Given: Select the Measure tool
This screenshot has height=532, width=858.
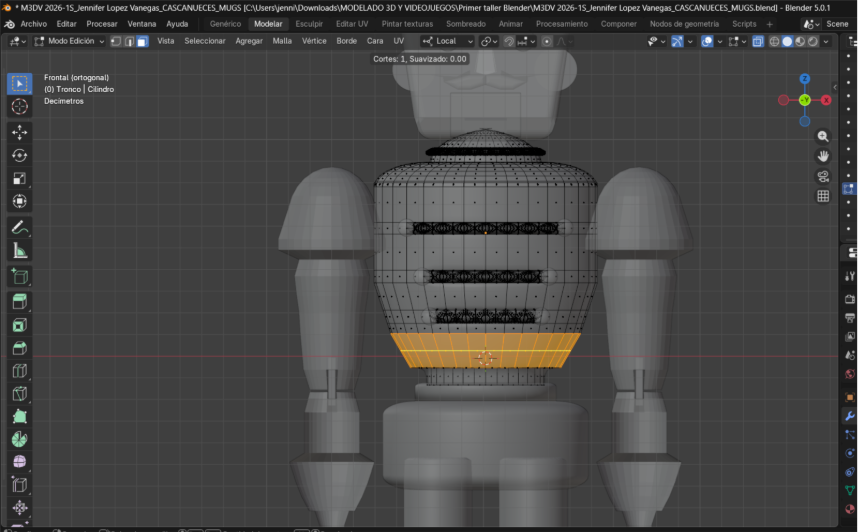Looking at the screenshot, I should [19, 252].
